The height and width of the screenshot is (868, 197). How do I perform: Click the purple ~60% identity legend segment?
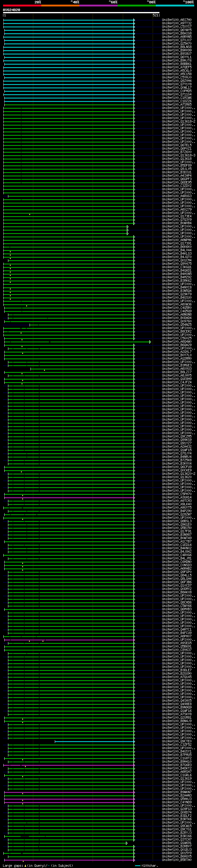coord(98,6)
